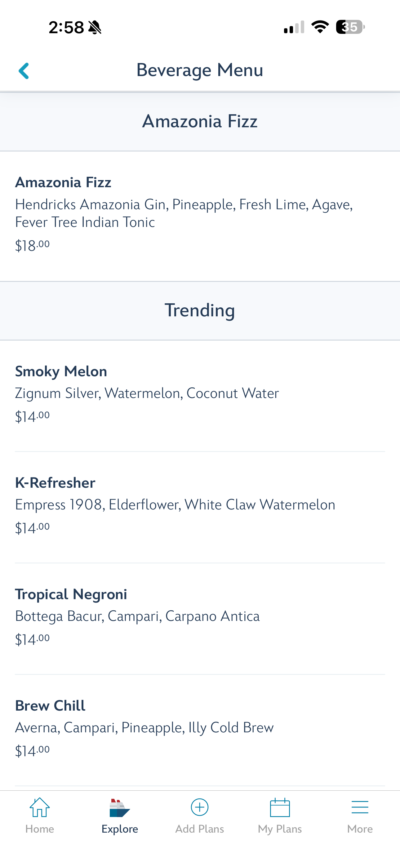Viewport: 400px width, 868px height.
Task: Tap the Amazonia Fizz section header
Action: click(200, 121)
